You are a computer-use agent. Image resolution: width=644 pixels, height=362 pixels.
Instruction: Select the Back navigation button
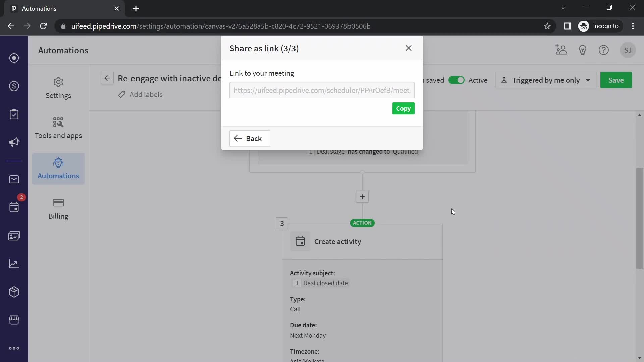250,138
